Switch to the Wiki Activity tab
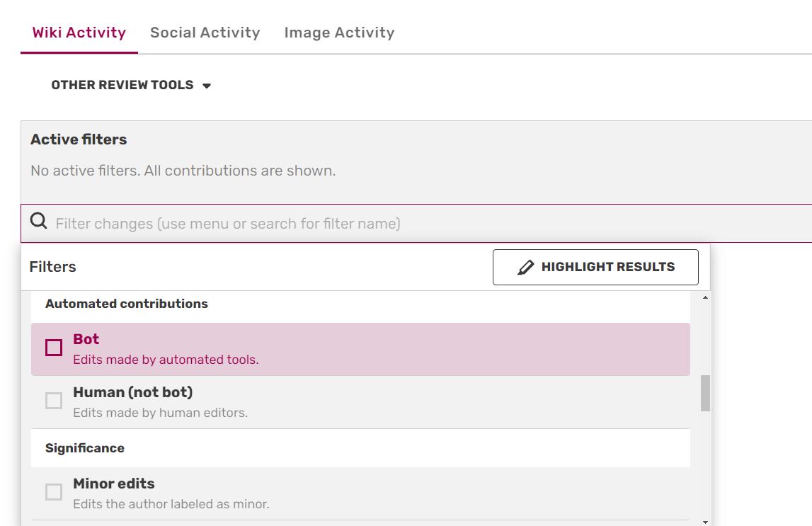Image resolution: width=812 pixels, height=526 pixels. [79, 33]
